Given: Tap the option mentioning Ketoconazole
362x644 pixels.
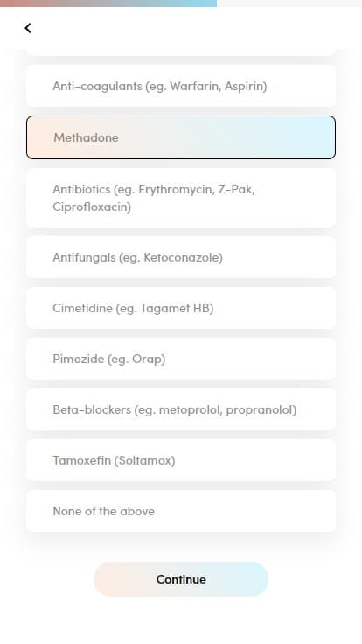Looking at the screenshot, I should (x=181, y=257).
